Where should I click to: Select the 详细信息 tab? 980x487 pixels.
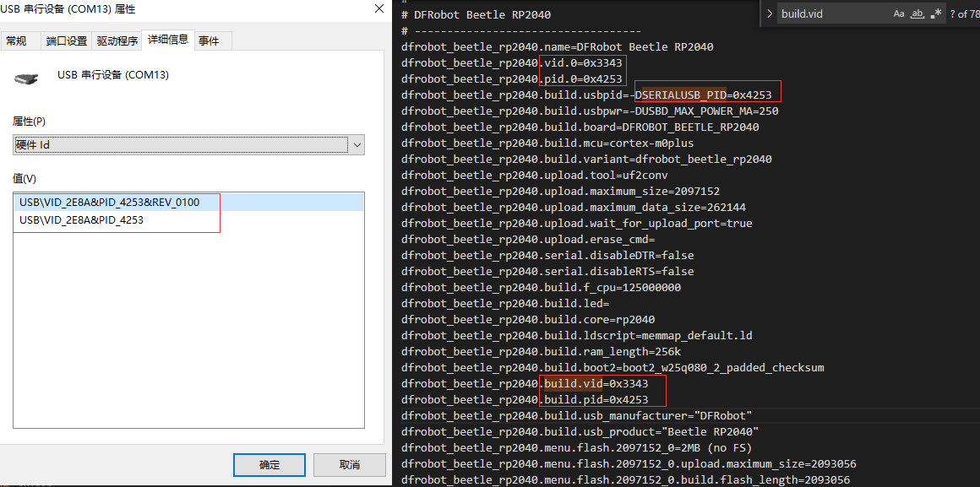[167, 40]
